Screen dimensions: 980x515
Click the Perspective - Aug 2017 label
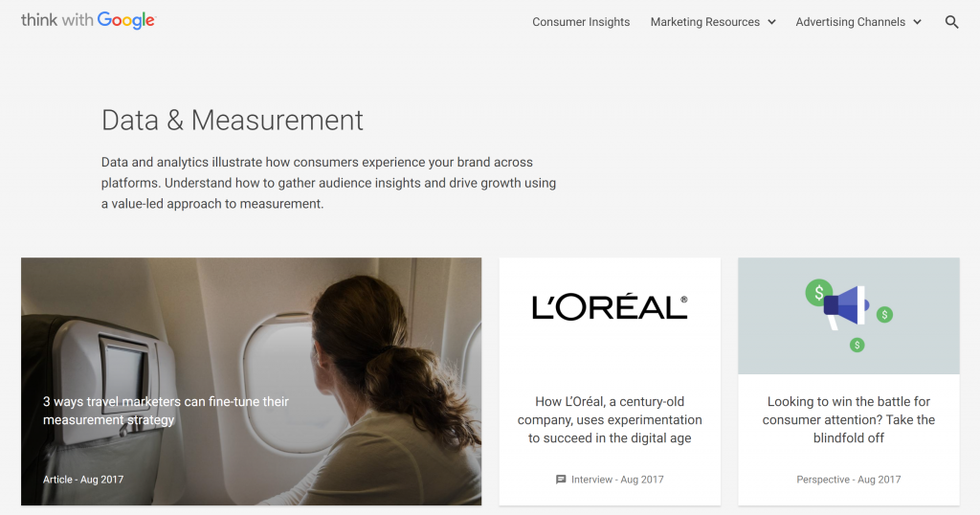click(x=848, y=480)
